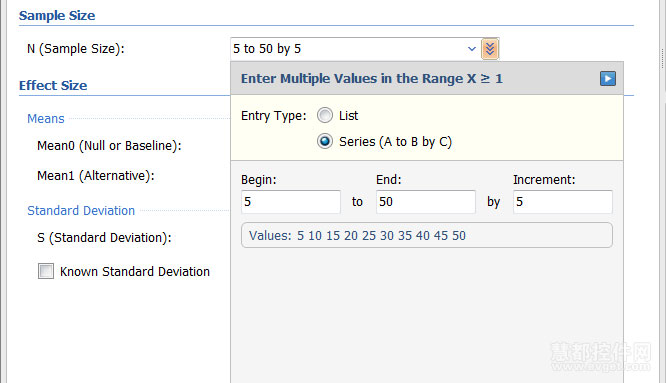Click the Standard Deviation subsection label
Screen dimensions: 666x383
[81, 211]
